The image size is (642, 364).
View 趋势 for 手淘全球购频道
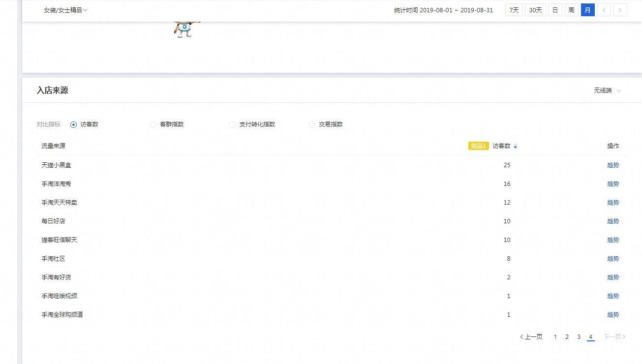pyautogui.click(x=613, y=315)
